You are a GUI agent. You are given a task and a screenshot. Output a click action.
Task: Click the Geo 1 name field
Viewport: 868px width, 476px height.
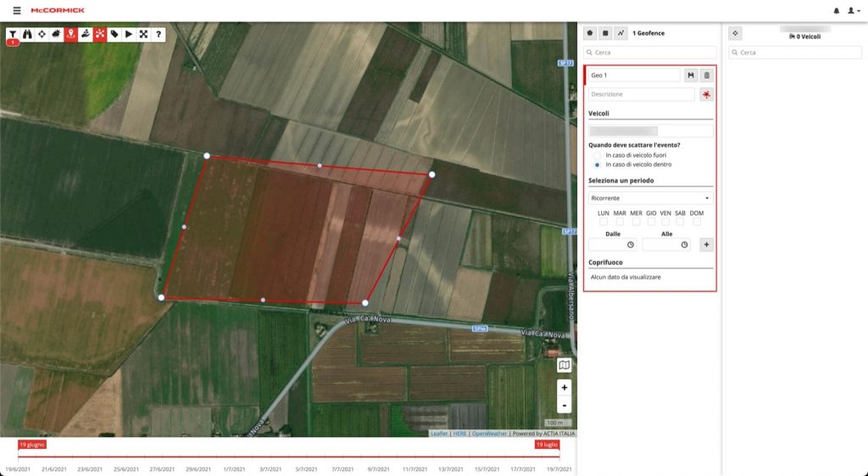tap(634, 75)
